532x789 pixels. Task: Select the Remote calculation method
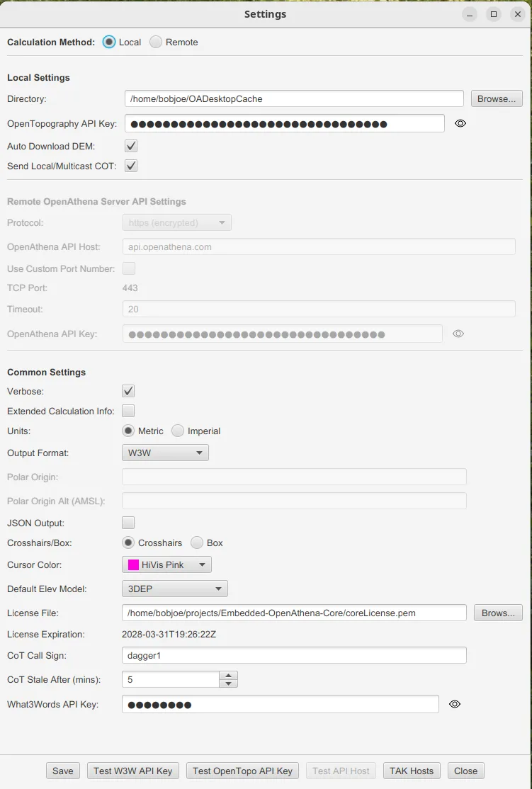(156, 42)
